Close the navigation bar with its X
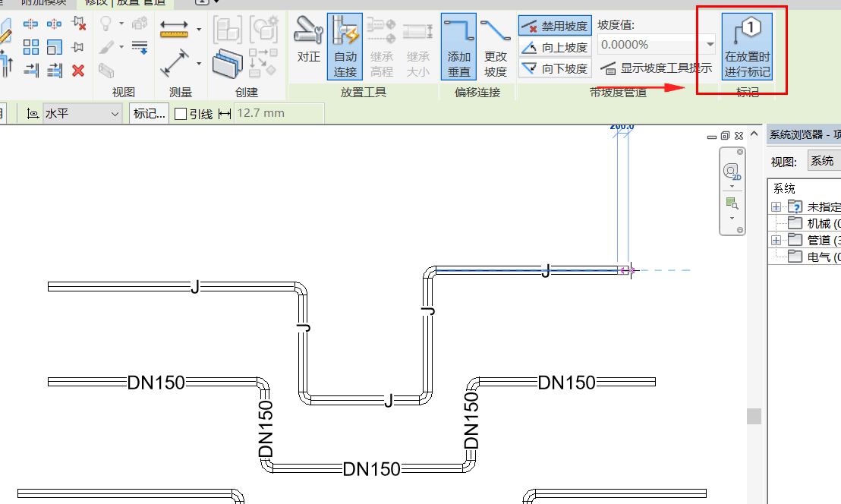Screen dimensions: 841x504 (x=740, y=152)
